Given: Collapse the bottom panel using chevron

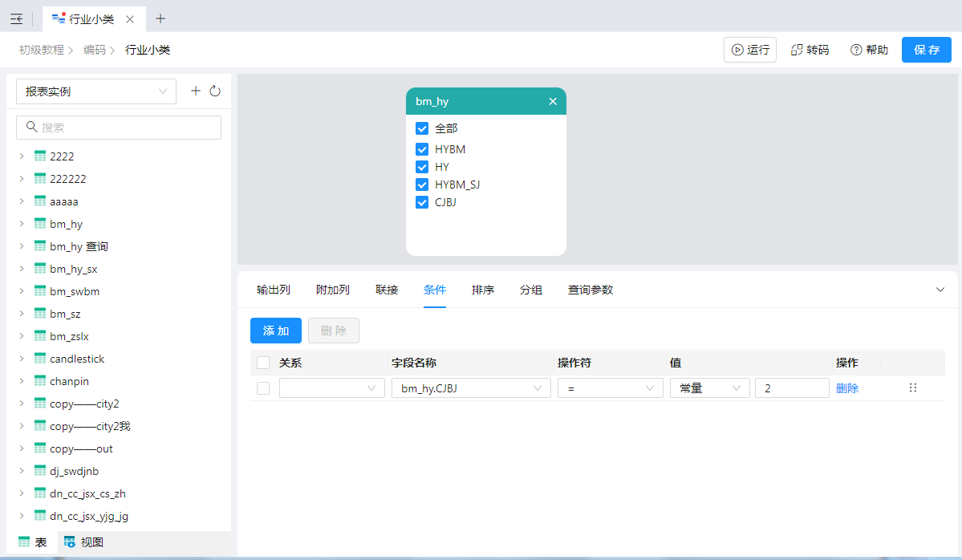Looking at the screenshot, I should click(x=940, y=290).
